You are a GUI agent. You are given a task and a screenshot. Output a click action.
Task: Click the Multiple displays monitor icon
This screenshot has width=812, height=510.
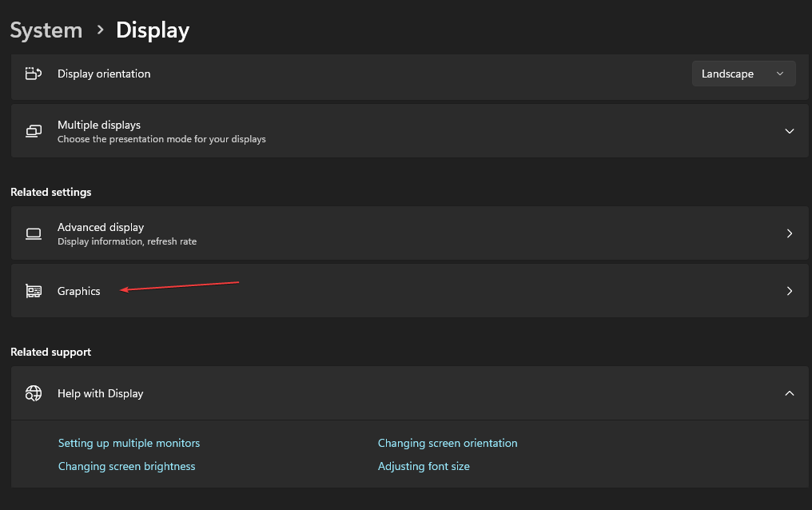(34, 131)
